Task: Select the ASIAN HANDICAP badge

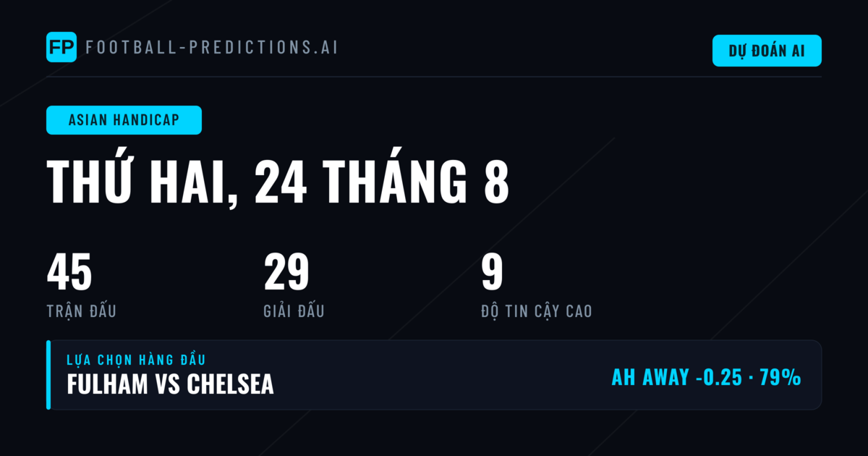Action: point(124,120)
